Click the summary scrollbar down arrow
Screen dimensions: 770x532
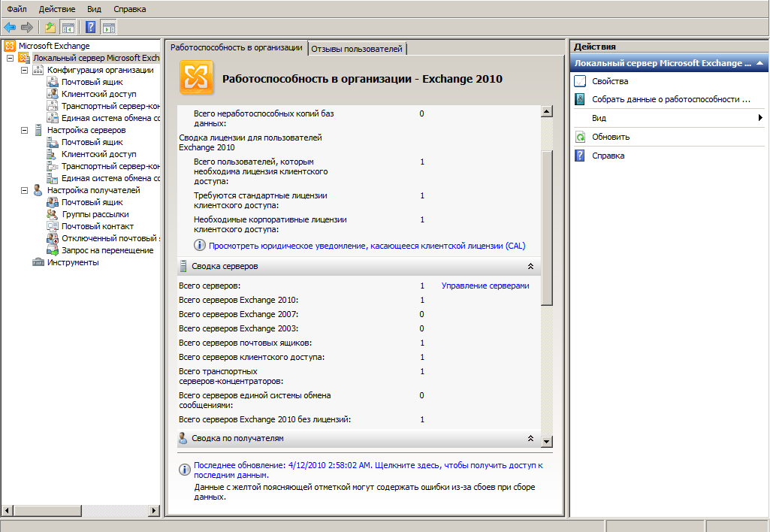point(547,441)
